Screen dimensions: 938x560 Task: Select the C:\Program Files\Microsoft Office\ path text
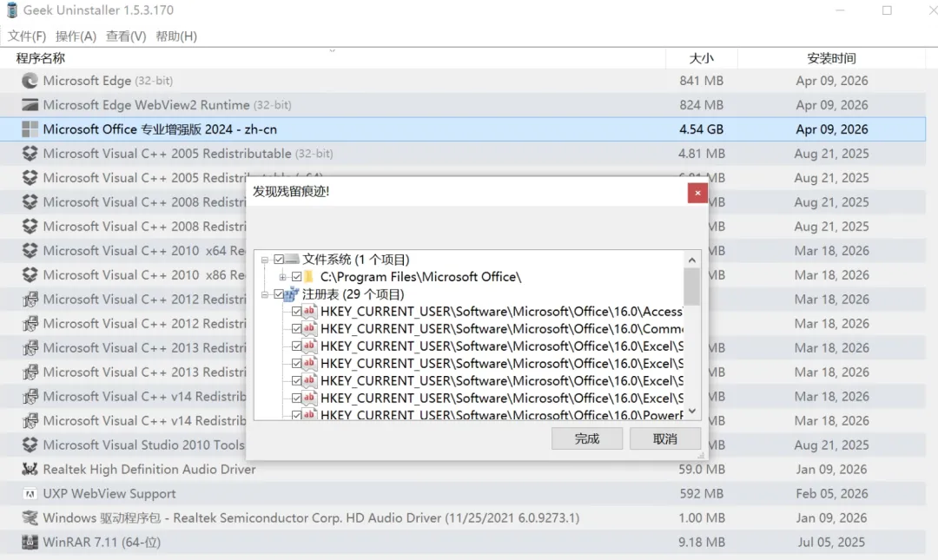click(420, 277)
